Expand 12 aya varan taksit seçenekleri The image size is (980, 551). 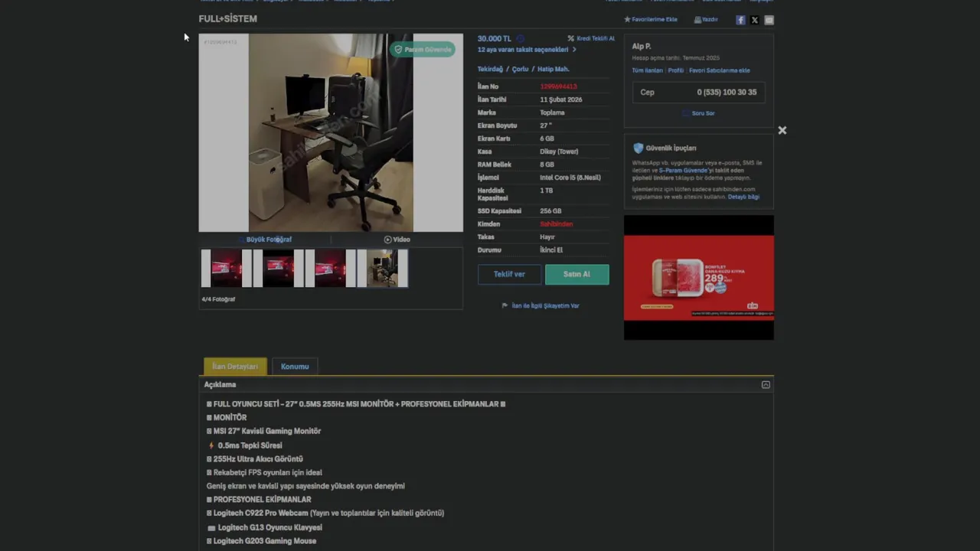click(x=527, y=50)
